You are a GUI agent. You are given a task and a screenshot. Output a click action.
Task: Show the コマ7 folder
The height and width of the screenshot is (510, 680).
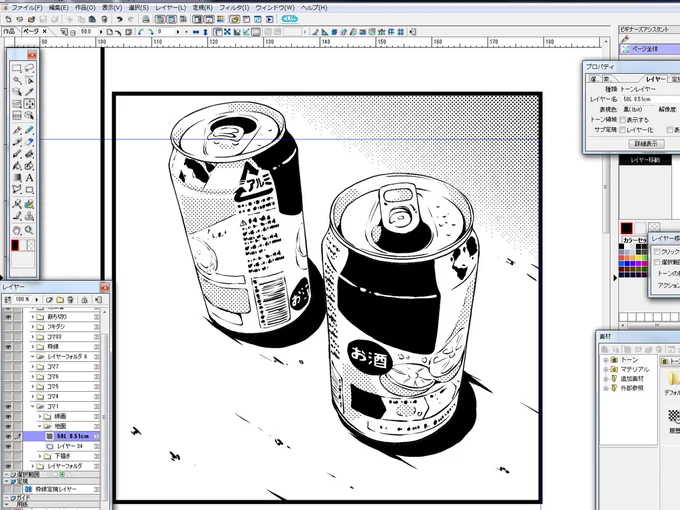tap(8, 366)
